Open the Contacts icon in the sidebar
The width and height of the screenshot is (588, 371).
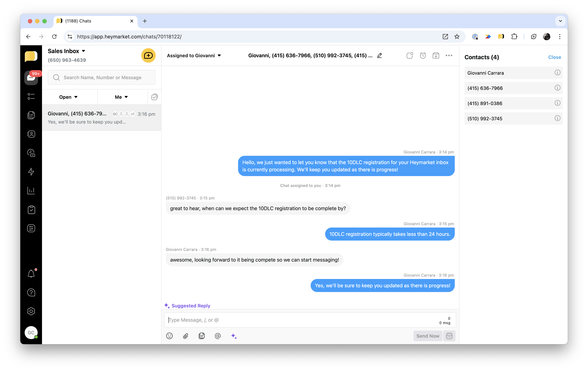(x=31, y=134)
